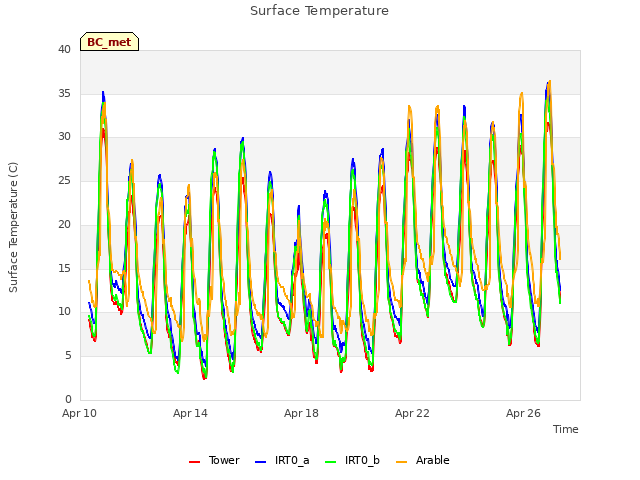Click the Apr 26 x-axis label

[x=523, y=413]
